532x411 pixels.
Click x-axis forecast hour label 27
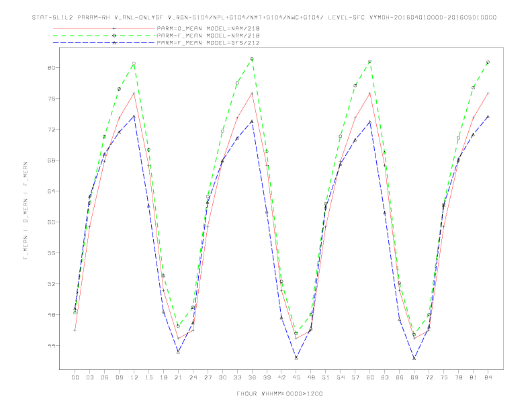coord(208,377)
